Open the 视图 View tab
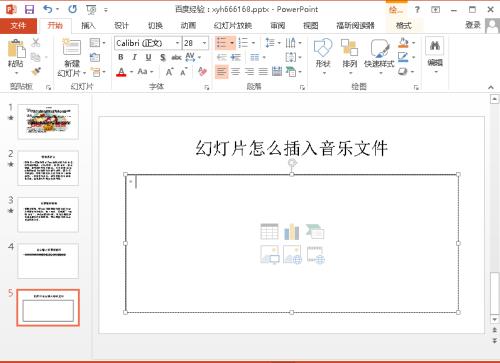 pos(311,25)
